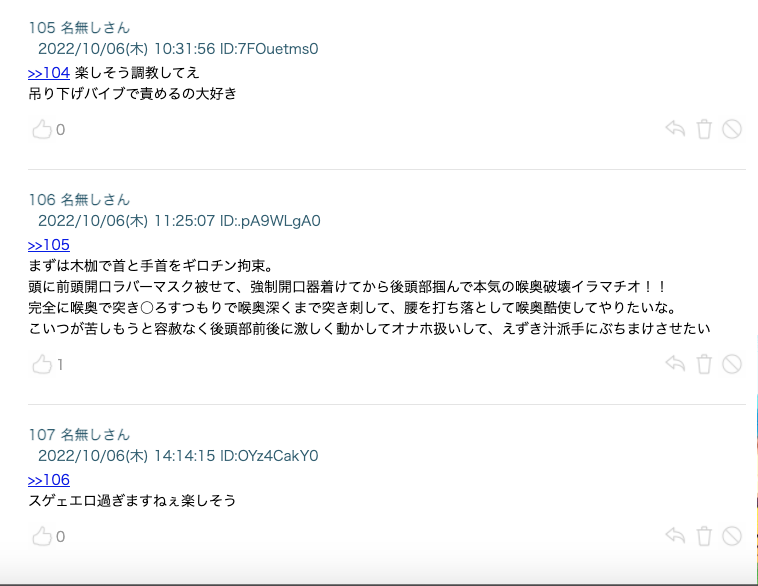Block post 107 with prohibition icon
Screen dimensions: 758x586
click(x=732, y=536)
